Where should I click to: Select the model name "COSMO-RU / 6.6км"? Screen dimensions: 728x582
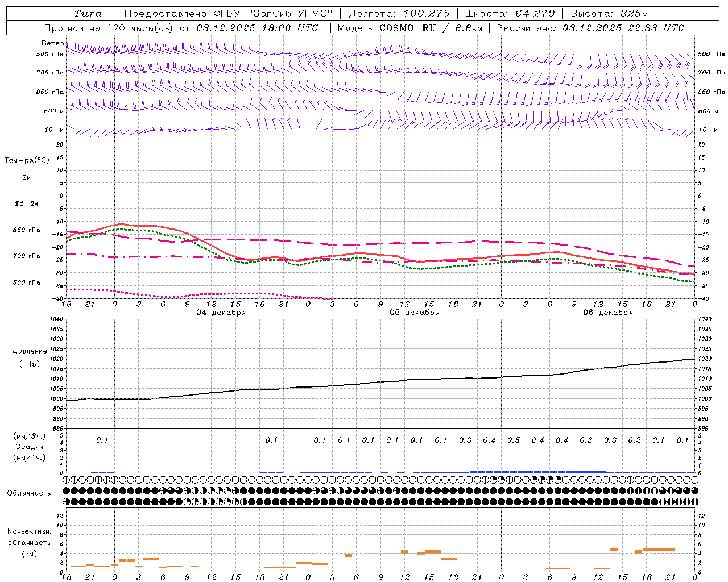click(431, 28)
